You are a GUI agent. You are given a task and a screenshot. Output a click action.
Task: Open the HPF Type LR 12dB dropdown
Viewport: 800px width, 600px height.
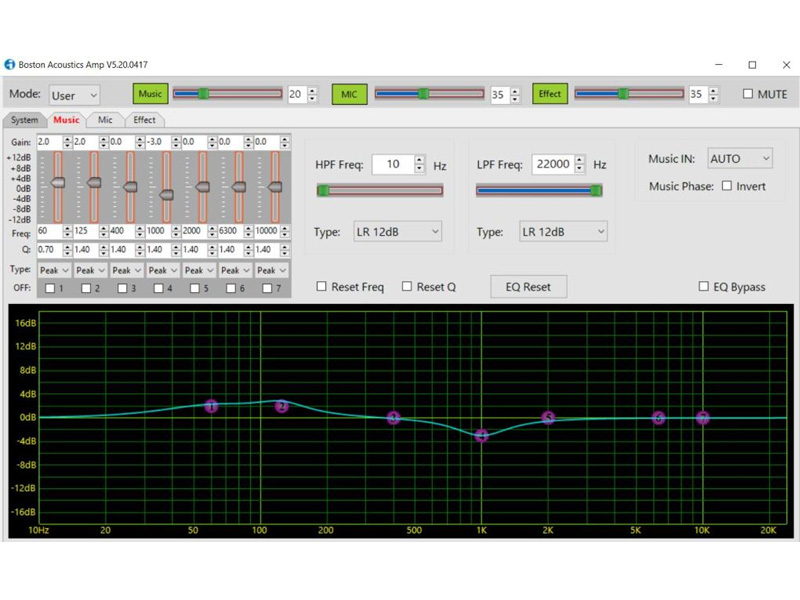[397, 232]
